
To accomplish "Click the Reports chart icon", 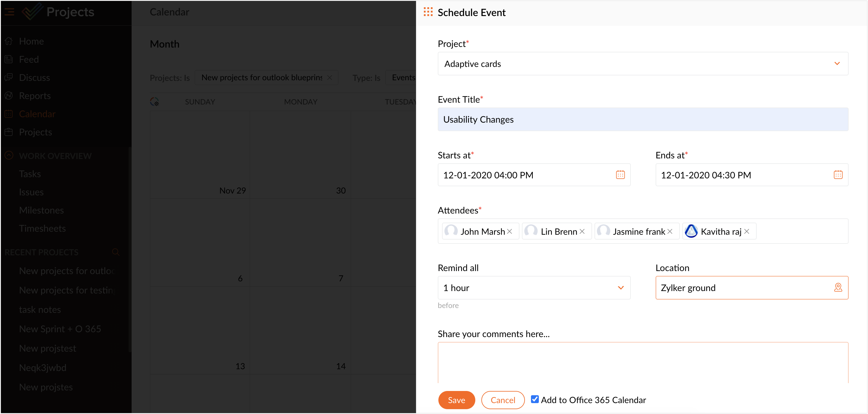I will [9, 96].
